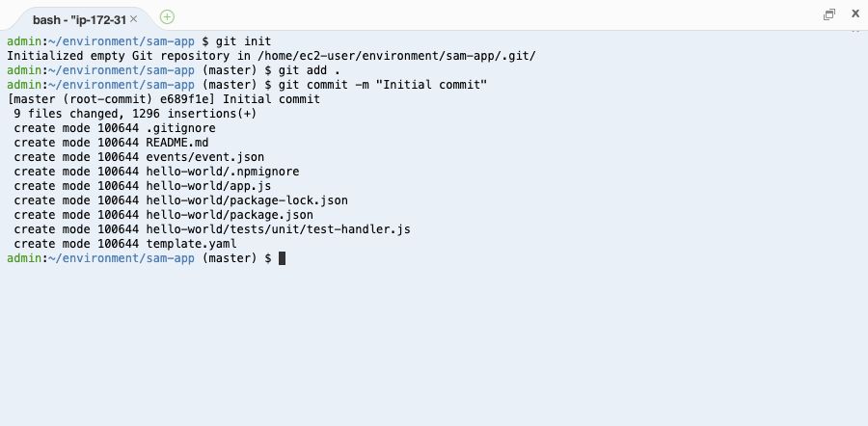Viewport: 868px width, 426px height.
Task: Close the terminal panel with X icon
Action: click(855, 14)
